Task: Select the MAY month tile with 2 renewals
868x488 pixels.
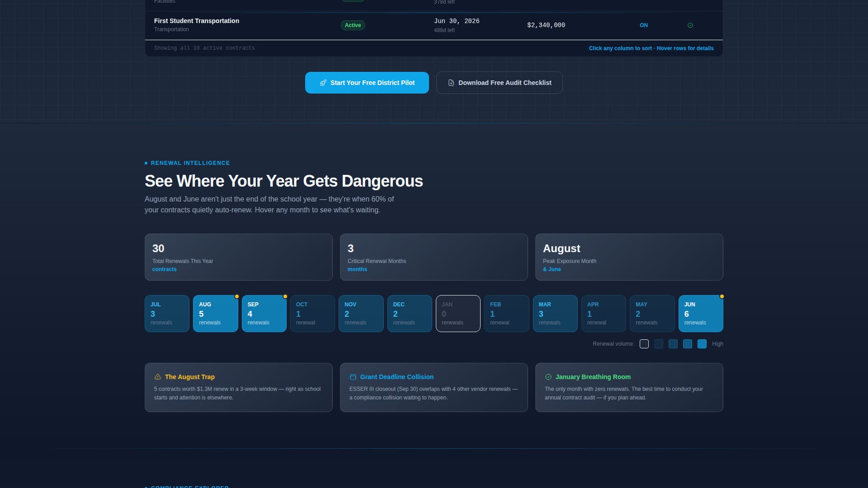Action: [x=652, y=314]
